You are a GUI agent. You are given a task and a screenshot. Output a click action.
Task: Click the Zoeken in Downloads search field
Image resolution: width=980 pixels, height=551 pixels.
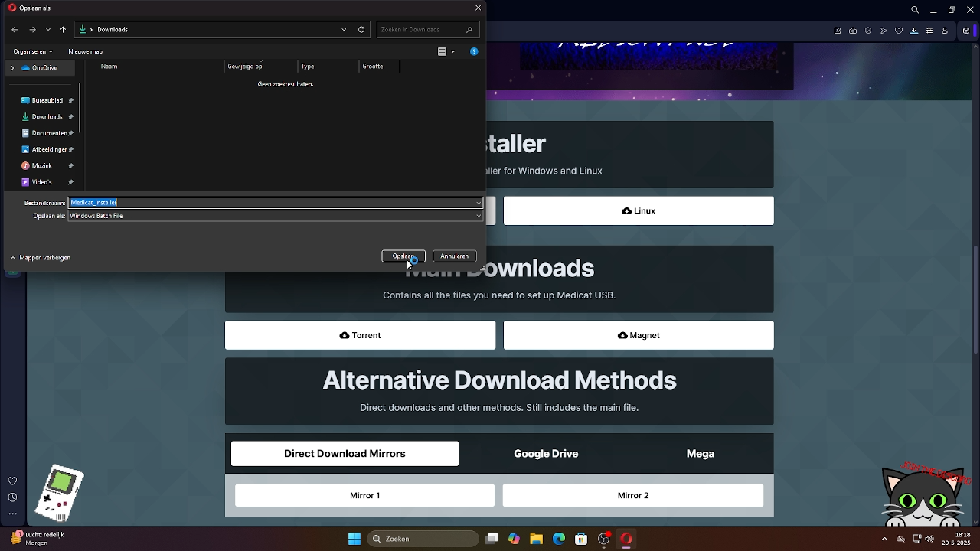tap(428, 30)
